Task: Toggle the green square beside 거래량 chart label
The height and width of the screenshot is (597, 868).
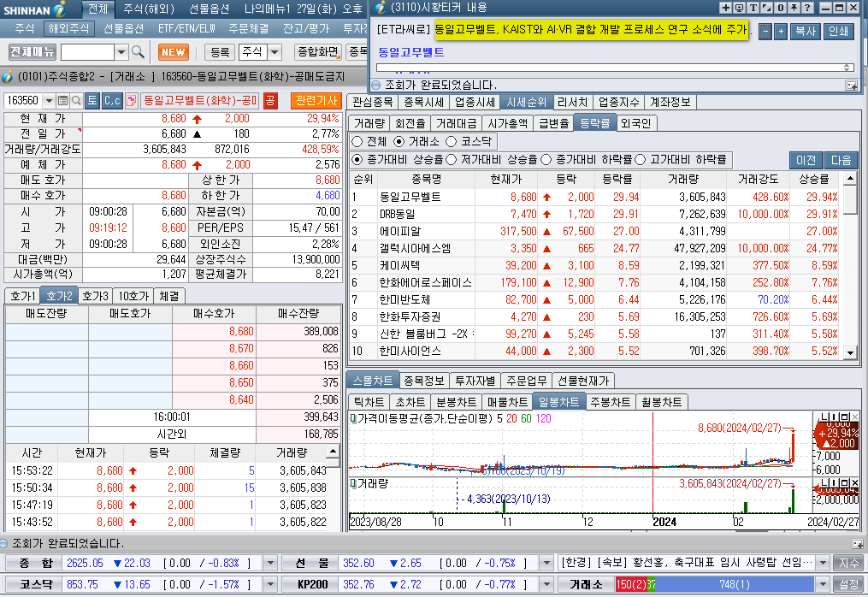Action: pyautogui.click(x=353, y=483)
